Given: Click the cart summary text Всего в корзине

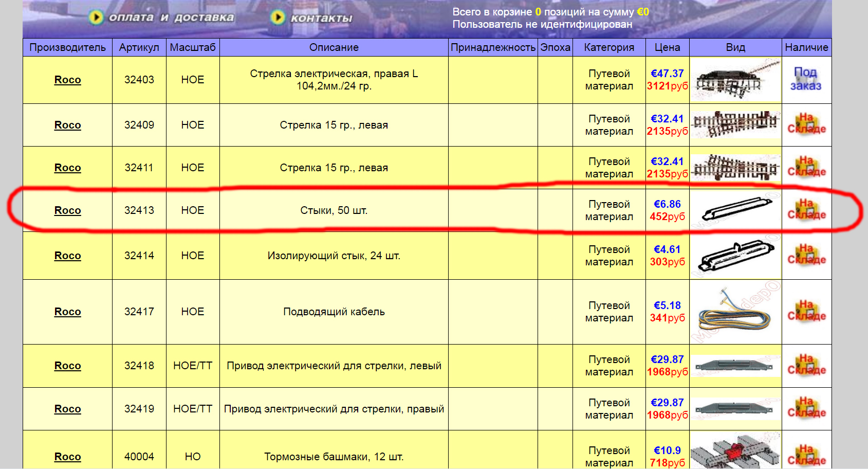Looking at the screenshot, I should coord(492,12).
